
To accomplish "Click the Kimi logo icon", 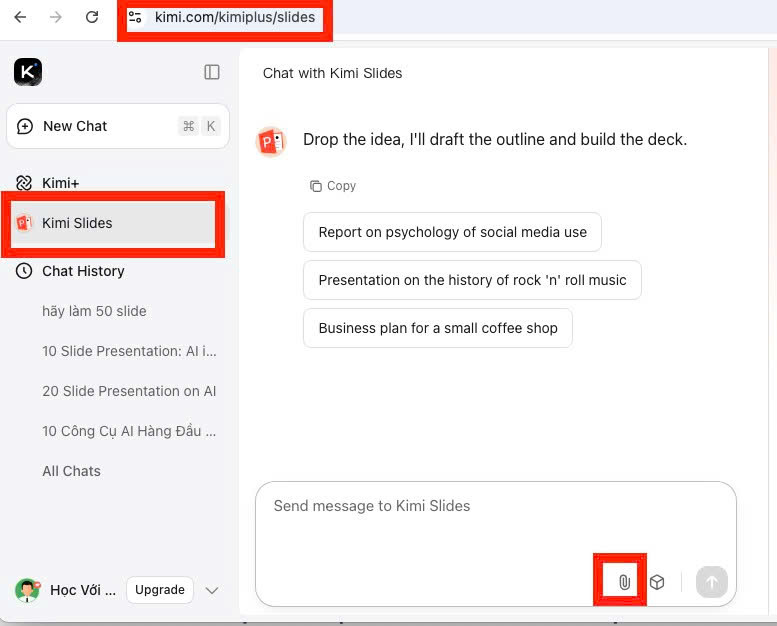I will 28,72.
